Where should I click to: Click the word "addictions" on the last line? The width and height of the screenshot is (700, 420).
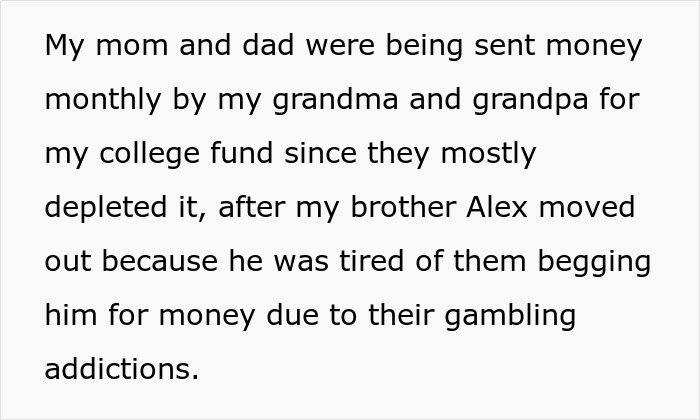121,369
